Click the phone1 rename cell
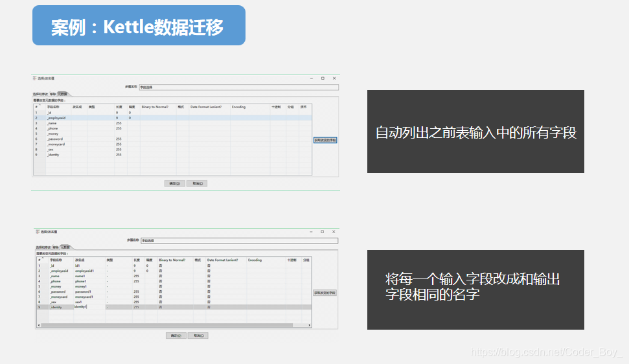The height and width of the screenshot is (364, 629). pos(80,281)
